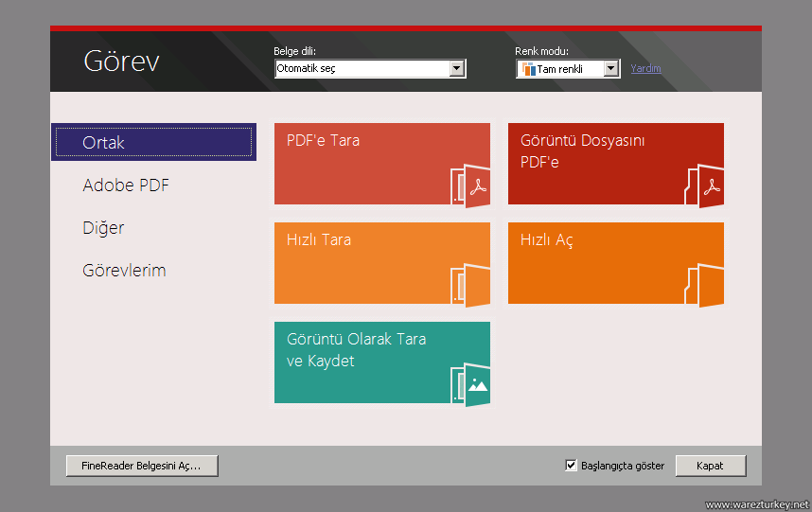Screen dimensions: 812x512
Task: Click the FineReader Belgesini Aç... button
Action: (x=142, y=466)
